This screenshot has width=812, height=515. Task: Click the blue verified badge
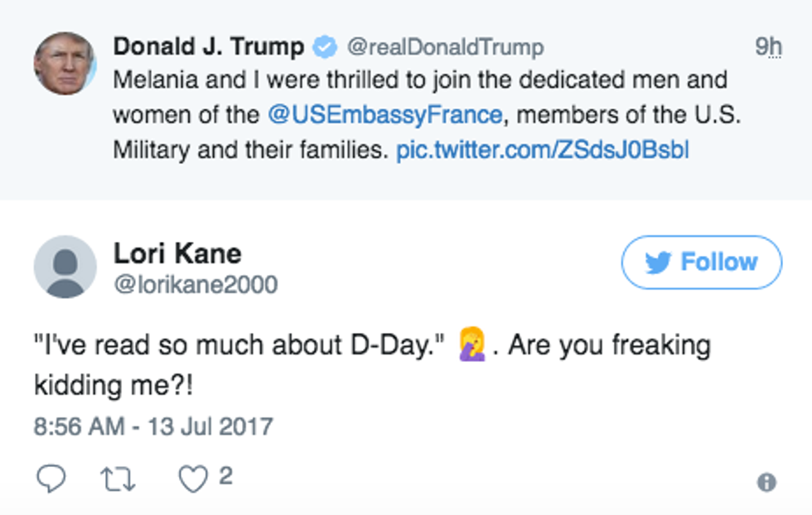point(326,48)
